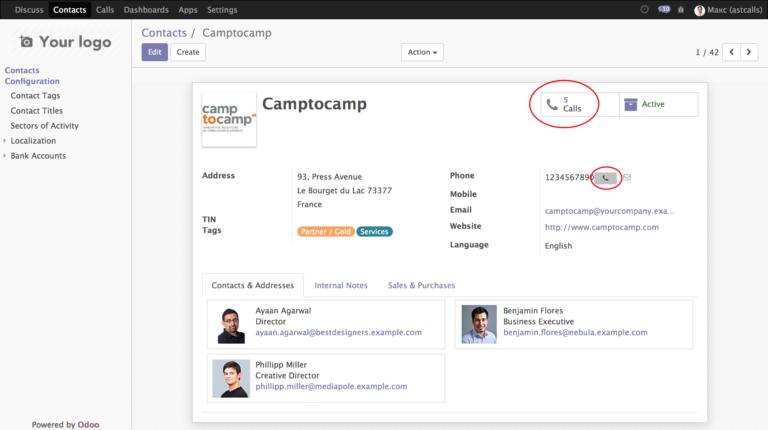Expand the Bank Accounts sidebar section

tap(38, 156)
